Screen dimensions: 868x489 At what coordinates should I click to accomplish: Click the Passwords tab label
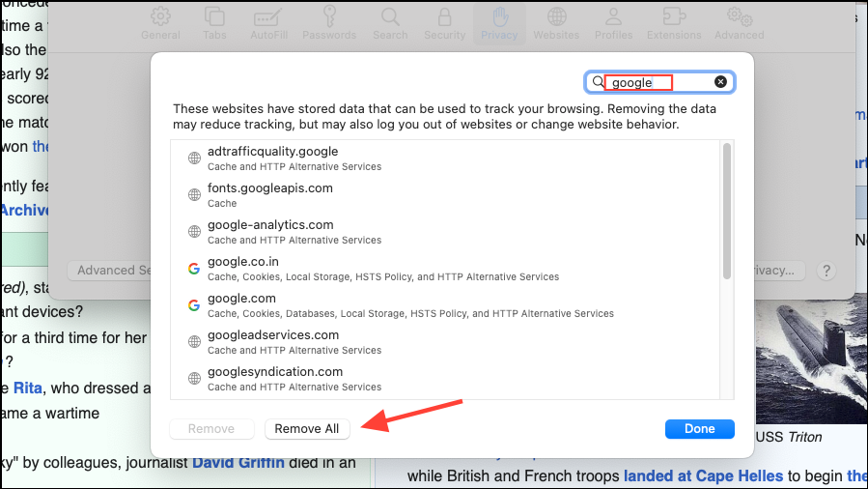tap(329, 35)
